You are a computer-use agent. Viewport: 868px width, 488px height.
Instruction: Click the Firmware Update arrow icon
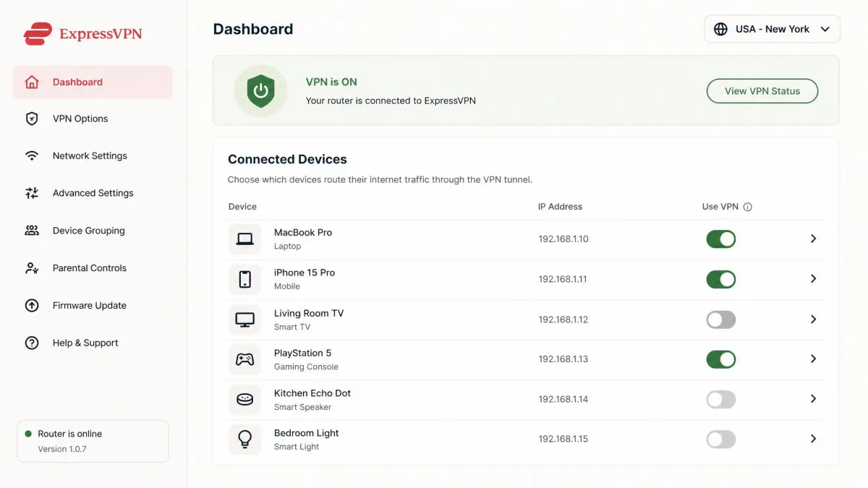32,305
